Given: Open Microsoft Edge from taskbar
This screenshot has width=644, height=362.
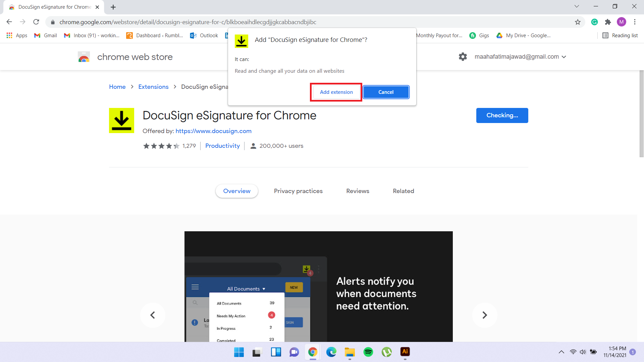Looking at the screenshot, I should [331, 352].
